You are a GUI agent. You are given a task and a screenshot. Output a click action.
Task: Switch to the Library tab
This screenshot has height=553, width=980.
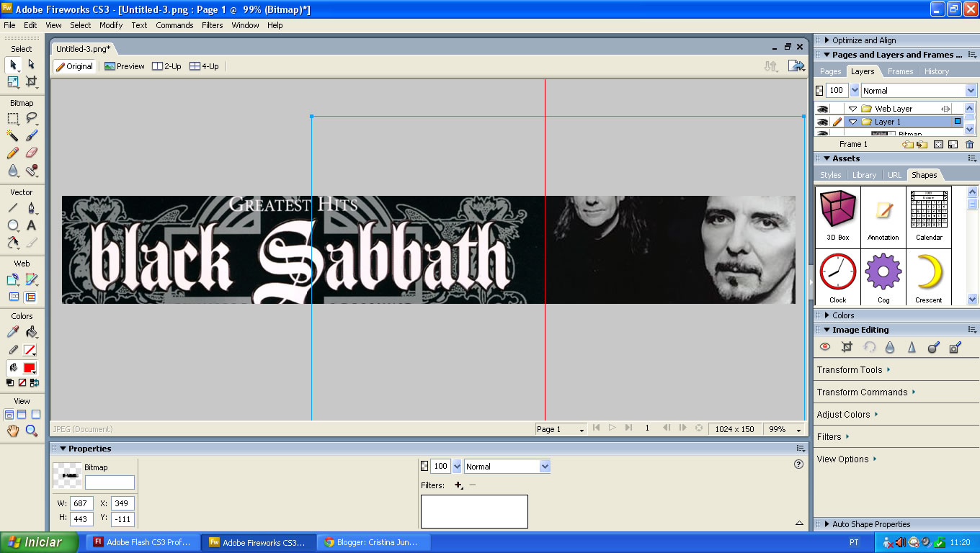tap(864, 175)
